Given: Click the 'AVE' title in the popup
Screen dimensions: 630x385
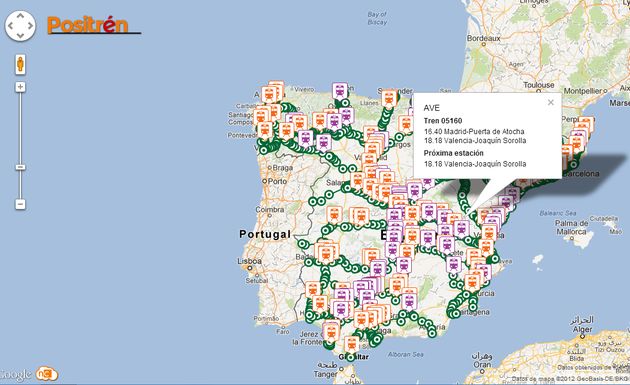Looking at the screenshot, I should (432, 108).
